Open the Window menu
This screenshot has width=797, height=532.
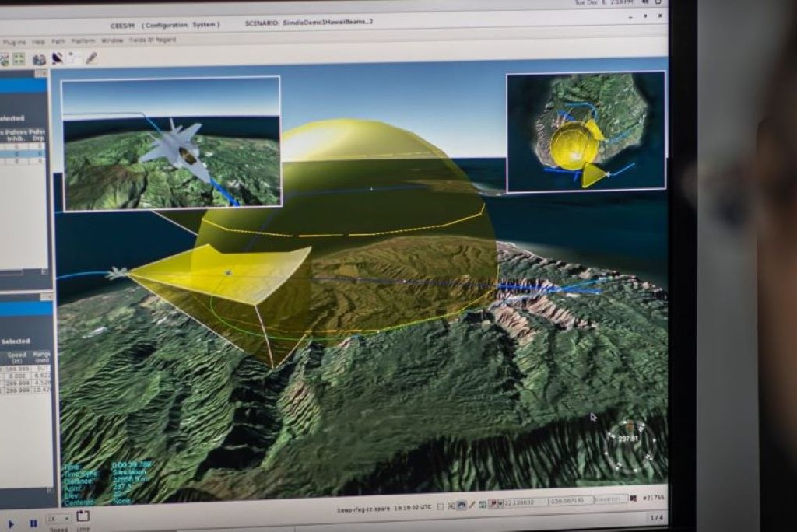(x=112, y=40)
